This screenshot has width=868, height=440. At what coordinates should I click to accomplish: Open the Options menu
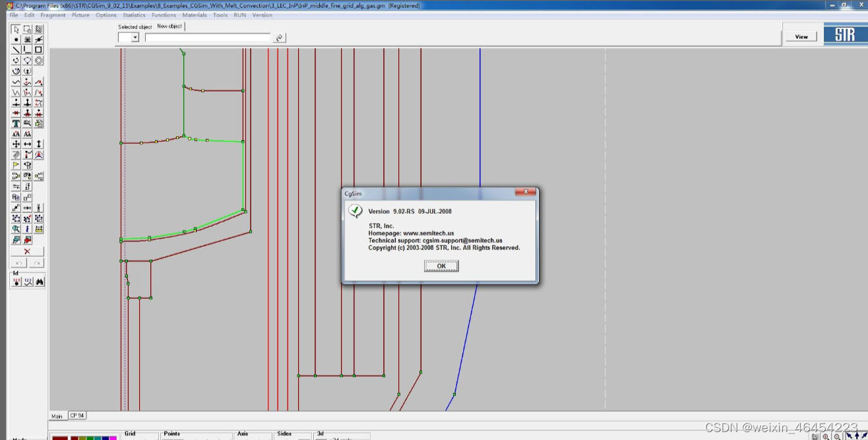click(106, 15)
